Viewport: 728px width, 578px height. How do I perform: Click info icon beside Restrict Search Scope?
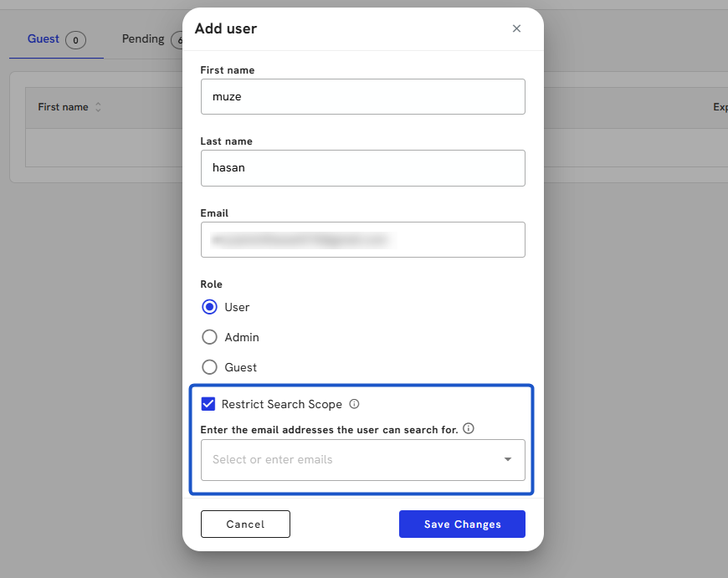pyautogui.click(x=354, y=404)
